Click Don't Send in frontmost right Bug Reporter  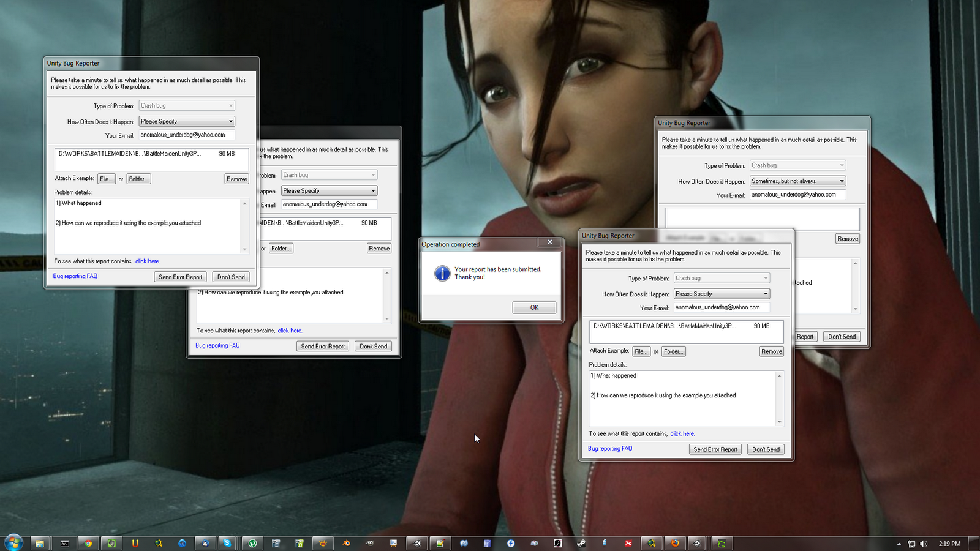766,449
